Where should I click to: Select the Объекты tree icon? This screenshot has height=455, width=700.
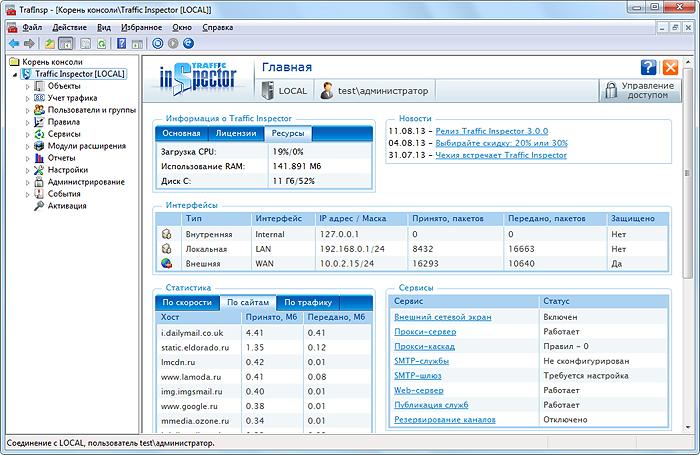click(x=39, y=86)
